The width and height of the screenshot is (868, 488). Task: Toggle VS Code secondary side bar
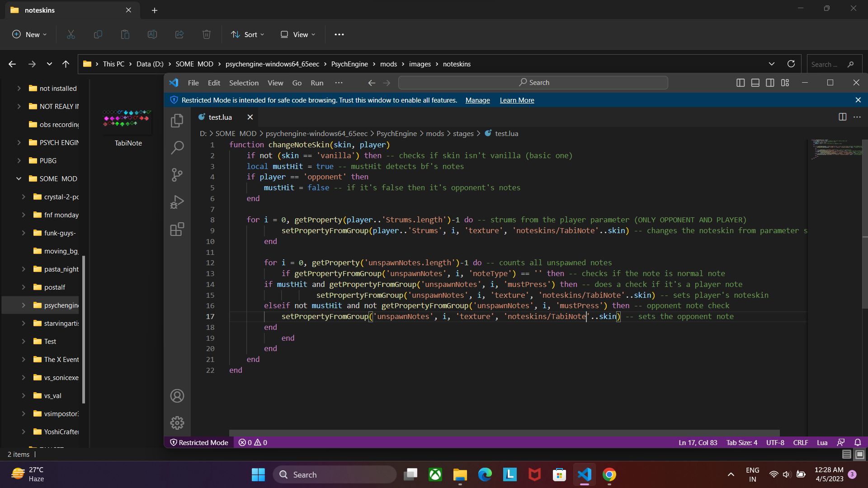(770, 83)
